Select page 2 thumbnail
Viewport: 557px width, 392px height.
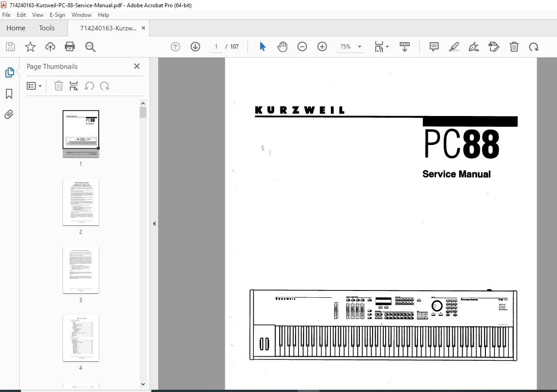(x=81, y=202)
